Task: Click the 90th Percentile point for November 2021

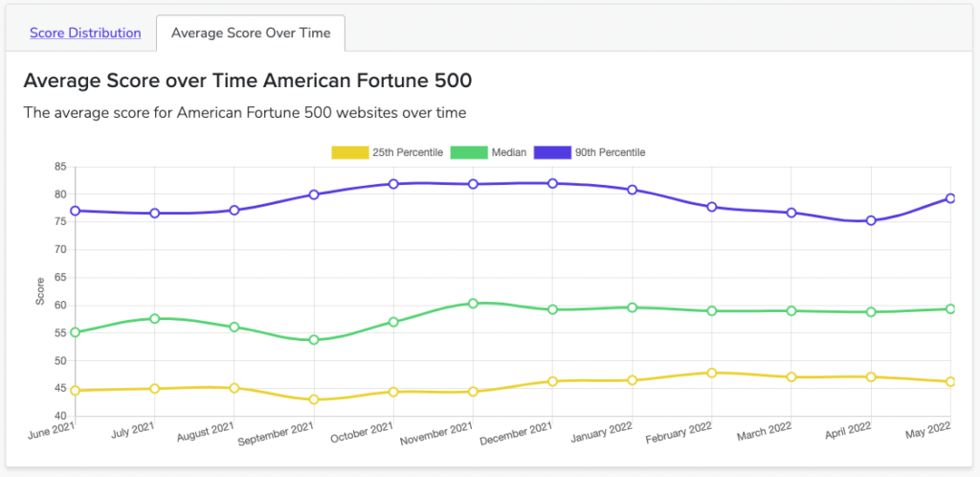Action: point(473,184)
